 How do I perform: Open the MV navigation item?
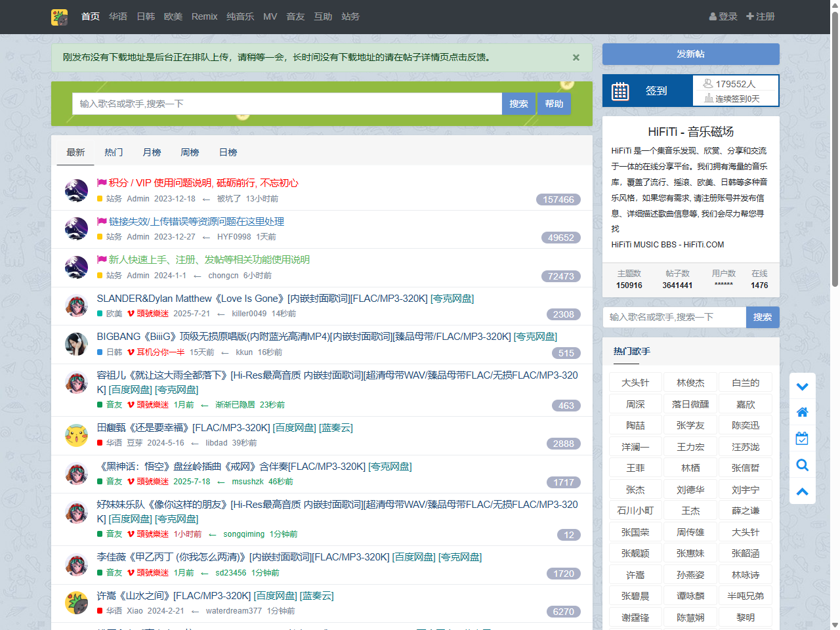coord(270,16)
